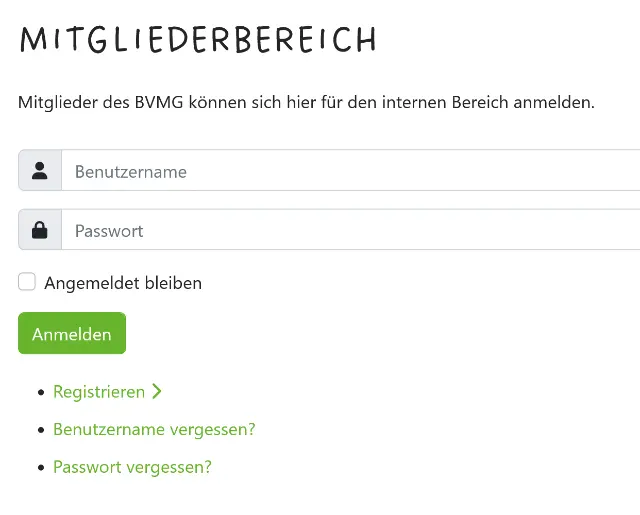Click the word Passwort placeholder text
The height and width of the screenshot is (515, 640).
tap(109, 231)
